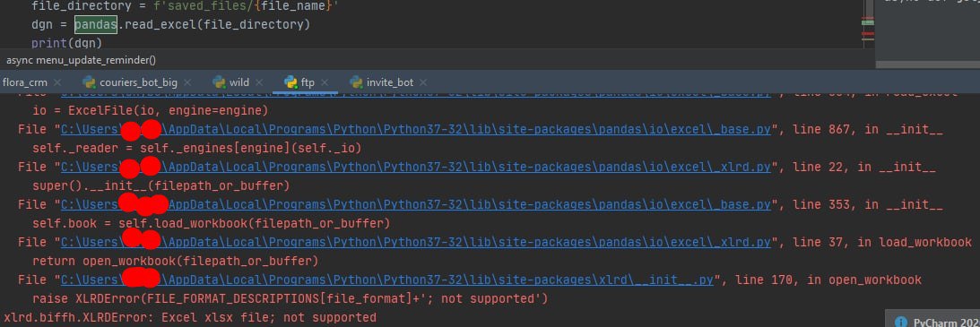The width and height of the screenshot is (980, 327).
Task: Open _base.py link at line 353
Action: click(x=416, y=204)
